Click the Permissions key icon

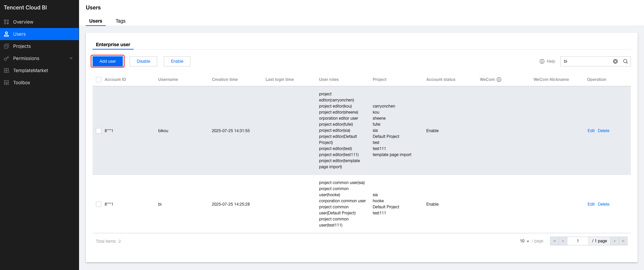click(x=6, y=58)
